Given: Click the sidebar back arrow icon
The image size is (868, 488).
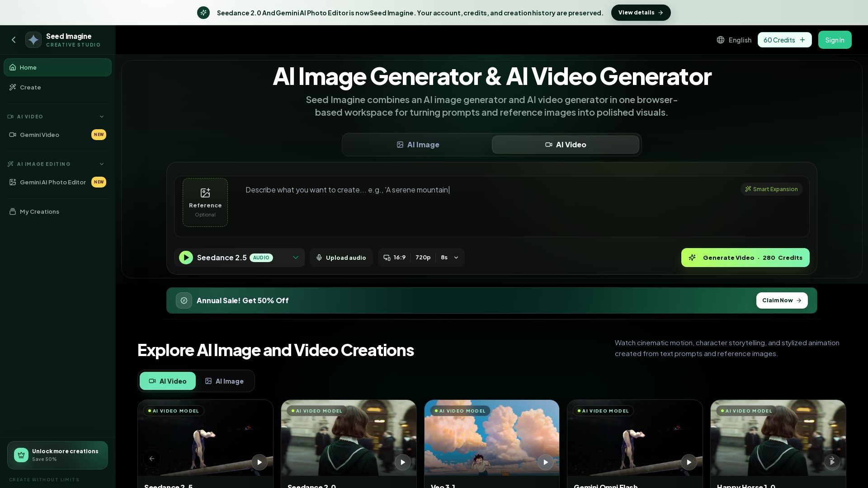Looking at the screenshot, I should pos(14,40).
